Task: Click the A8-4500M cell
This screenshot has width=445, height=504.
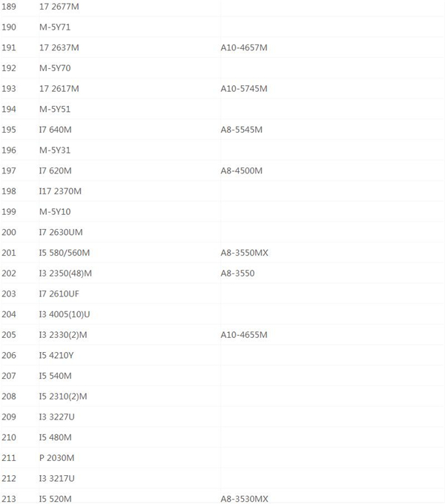Action: coord(241,171)
